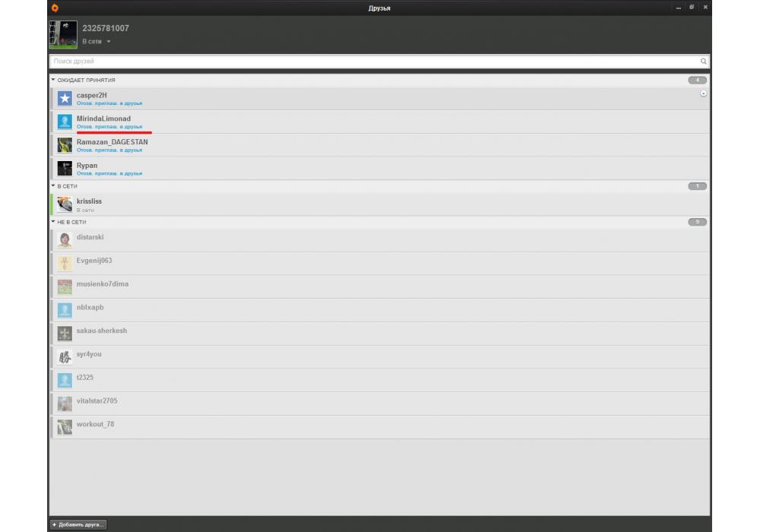Click the magnifier icon in search box
Screen dimensions: 760x532
(703, 61)
